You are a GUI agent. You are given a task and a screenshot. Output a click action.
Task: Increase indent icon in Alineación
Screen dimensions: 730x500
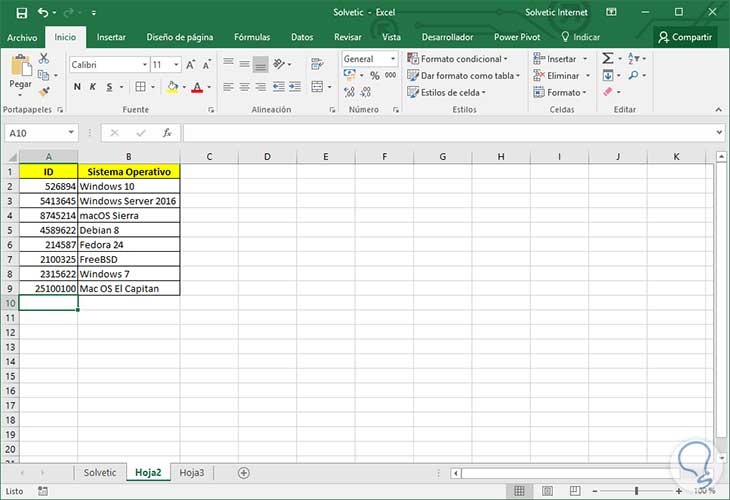(x=295, y=87)
